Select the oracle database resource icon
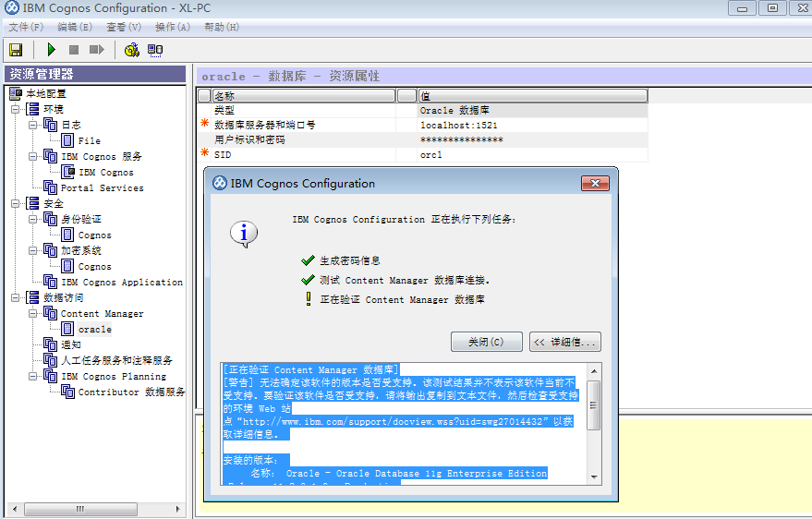The height and width of the screenshot is (519, 812). pos(67,329)
